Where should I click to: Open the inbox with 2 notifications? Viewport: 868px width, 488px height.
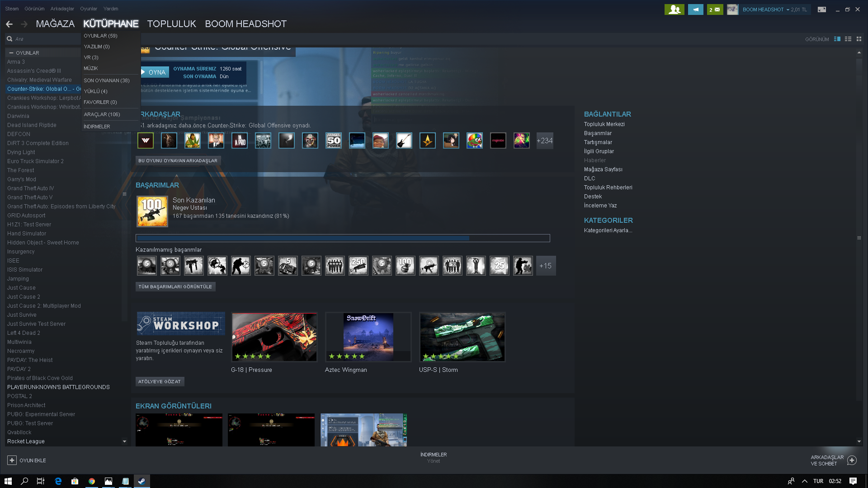pos(715,9)
